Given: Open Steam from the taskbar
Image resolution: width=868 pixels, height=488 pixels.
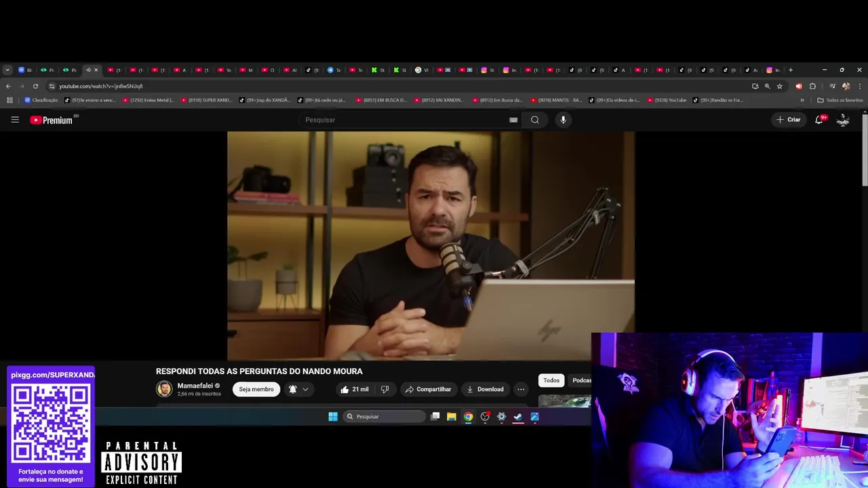Looking at the screenshot, I should [518, 417].
